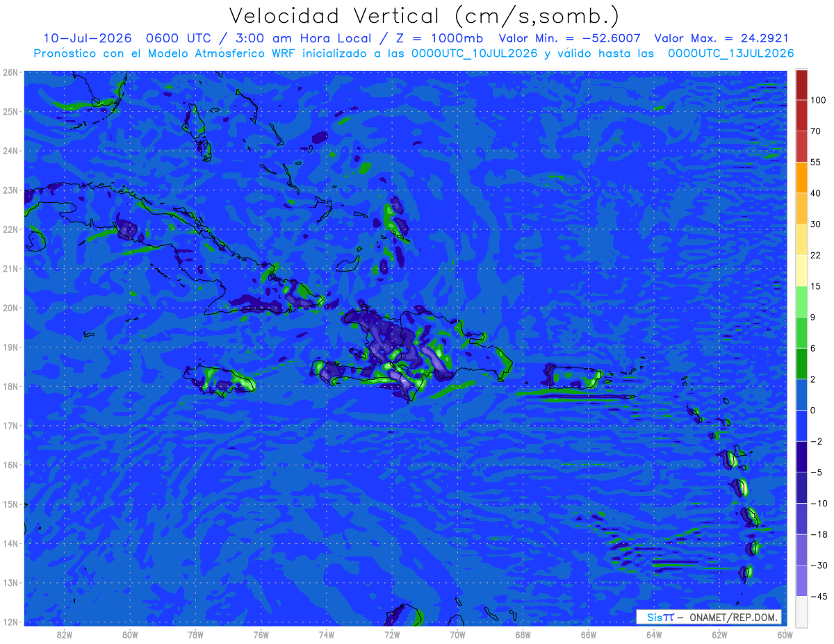Image resolution: width=834 pixels, height=644 pixels.
Task: Select the dark red swatch above 100
Action: tap(801, 85)
